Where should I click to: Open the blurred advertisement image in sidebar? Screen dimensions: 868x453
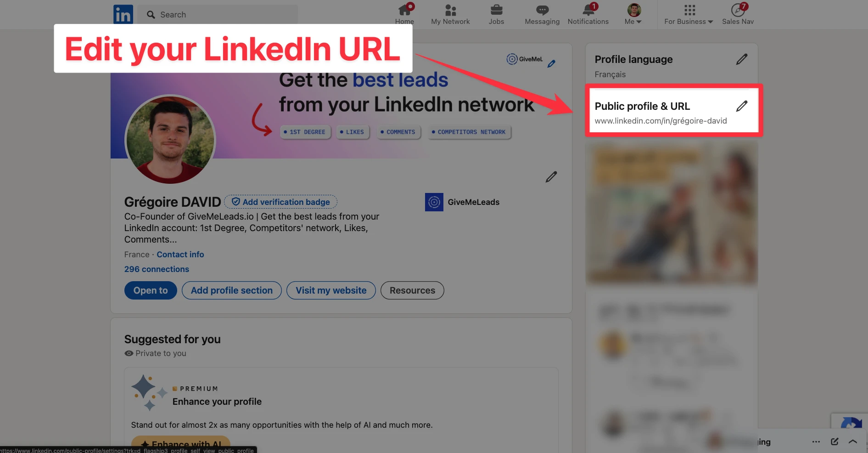(x=672, y=214)
